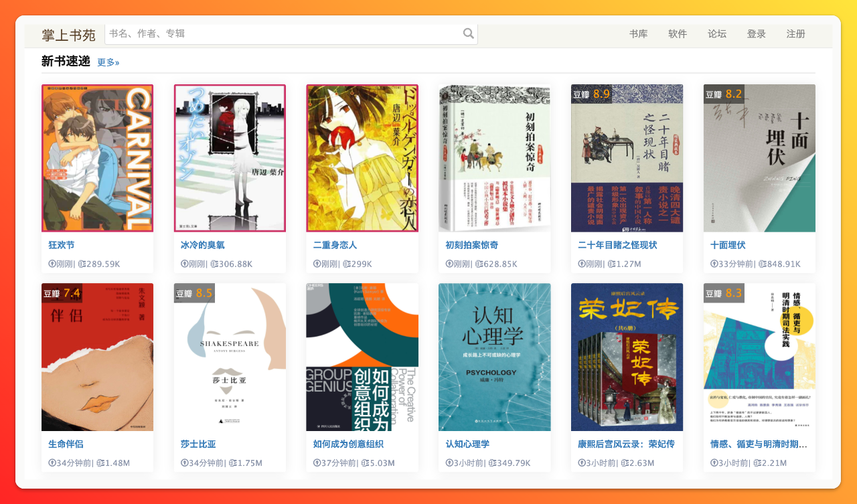Click the upload-time icon under 初刻拍案惊奇

449,264
